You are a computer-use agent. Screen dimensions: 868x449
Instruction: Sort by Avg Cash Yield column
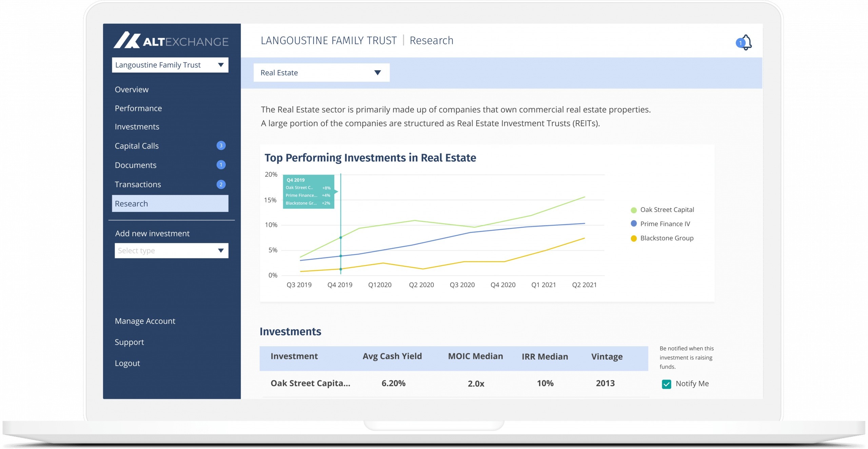point(392,356)
